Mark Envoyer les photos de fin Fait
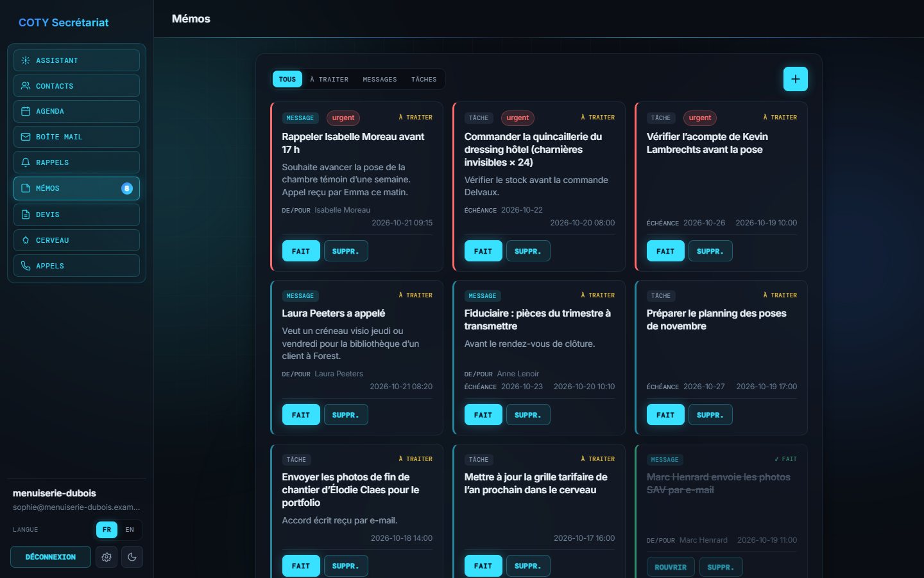 [301, 566]
